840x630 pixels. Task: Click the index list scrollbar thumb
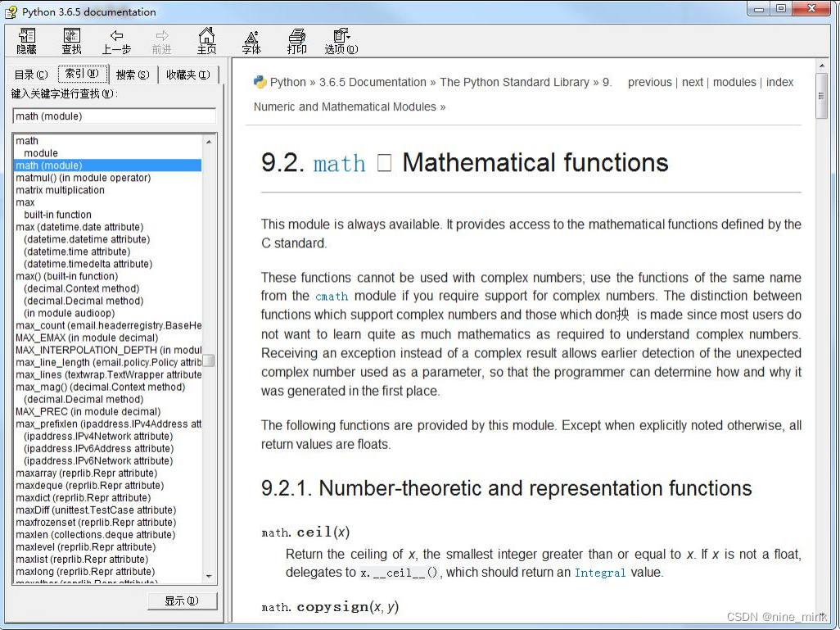pos(209,360)
